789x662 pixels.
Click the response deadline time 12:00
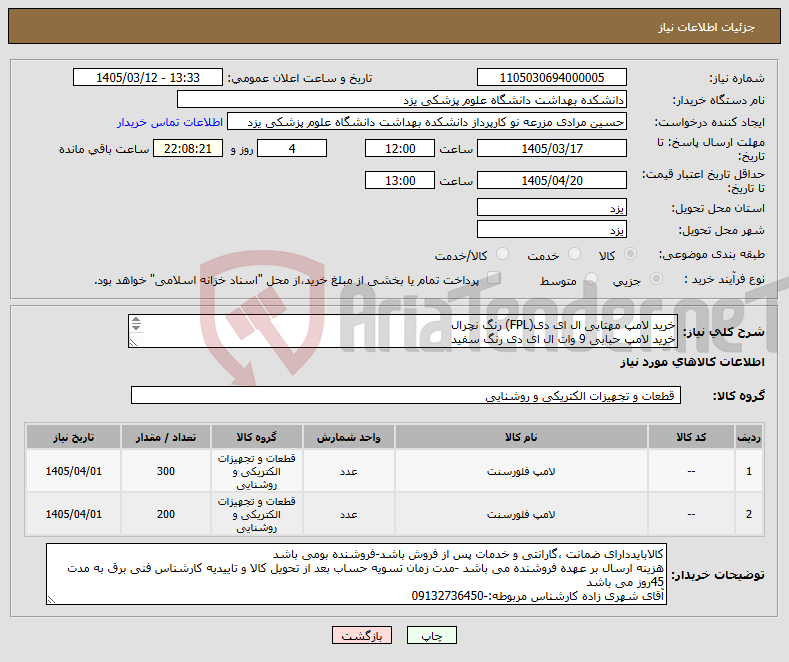coord(400,148)
